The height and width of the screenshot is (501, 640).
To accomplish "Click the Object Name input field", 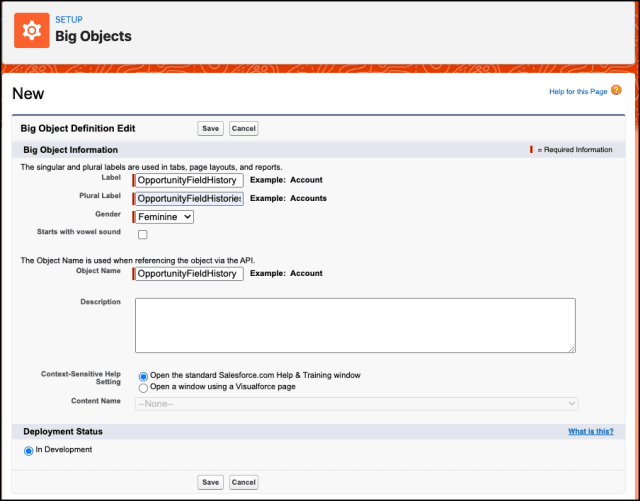I will 189,273.
